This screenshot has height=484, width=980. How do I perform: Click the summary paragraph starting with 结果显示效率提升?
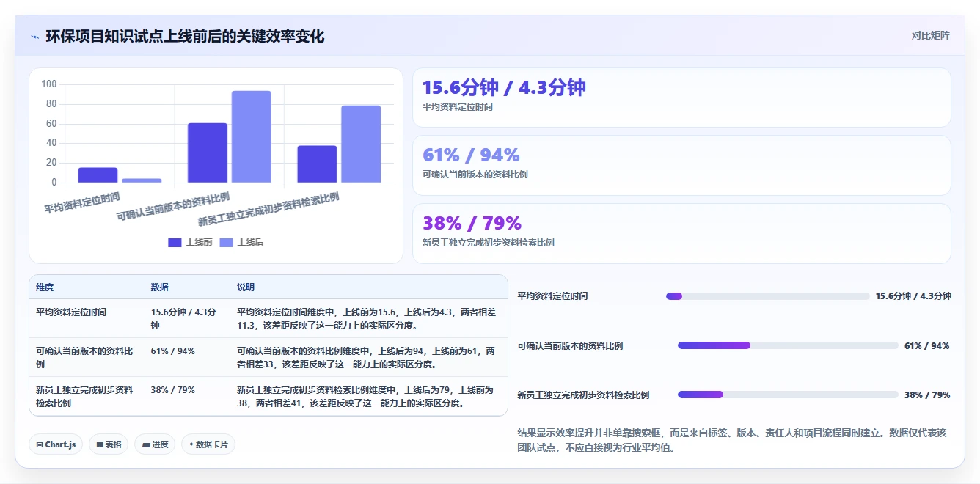[734, 440]
